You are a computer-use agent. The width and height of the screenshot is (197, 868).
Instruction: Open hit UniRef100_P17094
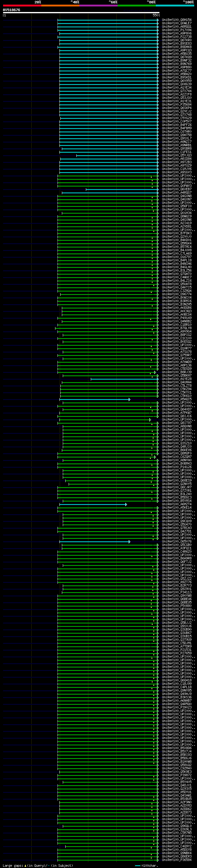click(x=177, y=30)
